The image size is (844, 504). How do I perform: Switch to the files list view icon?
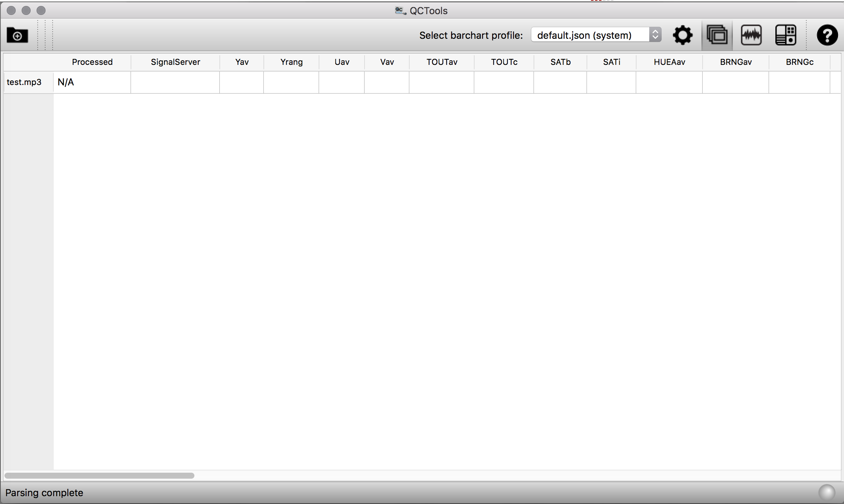[717, 35]
